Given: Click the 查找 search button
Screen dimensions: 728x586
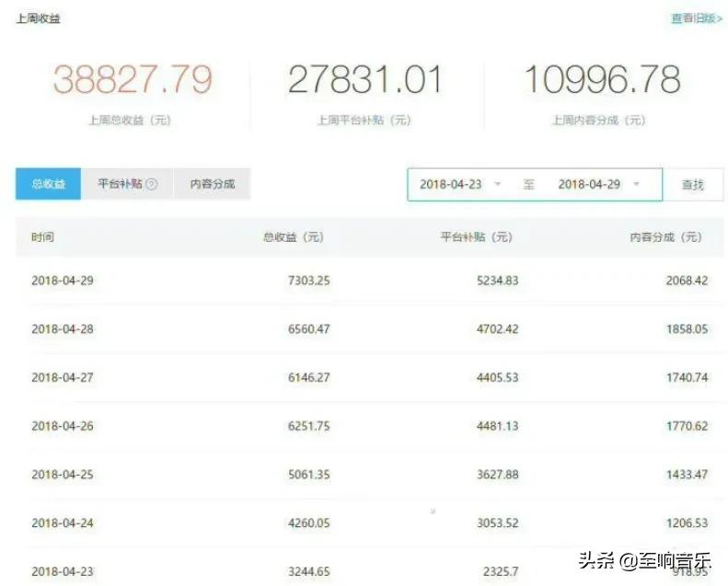Looking at the screenshot, I should pyautogui.click(x=693, y=185).
